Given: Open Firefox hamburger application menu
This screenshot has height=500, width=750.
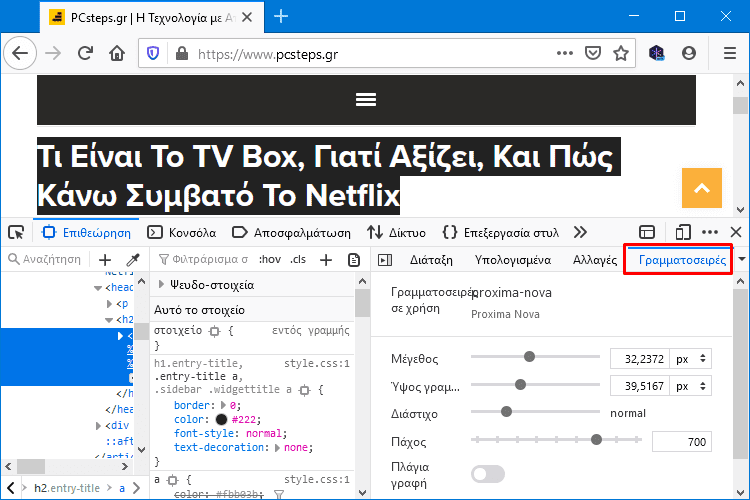Looking at the screenshot, I should coord(729,53).
